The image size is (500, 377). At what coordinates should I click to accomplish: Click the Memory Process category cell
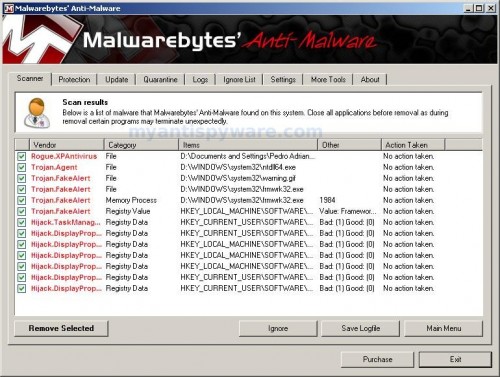click(x=131, y=200)
